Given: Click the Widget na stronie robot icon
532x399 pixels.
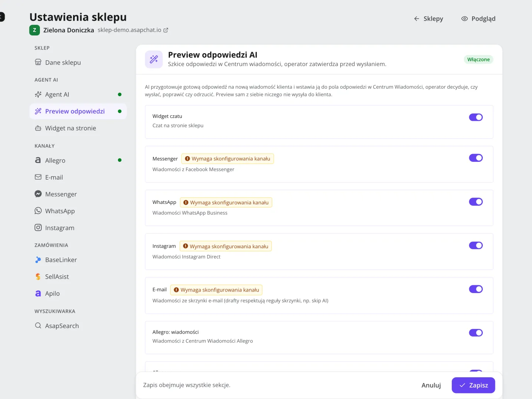Looking at the screenshot, I should tap(38, 128).
